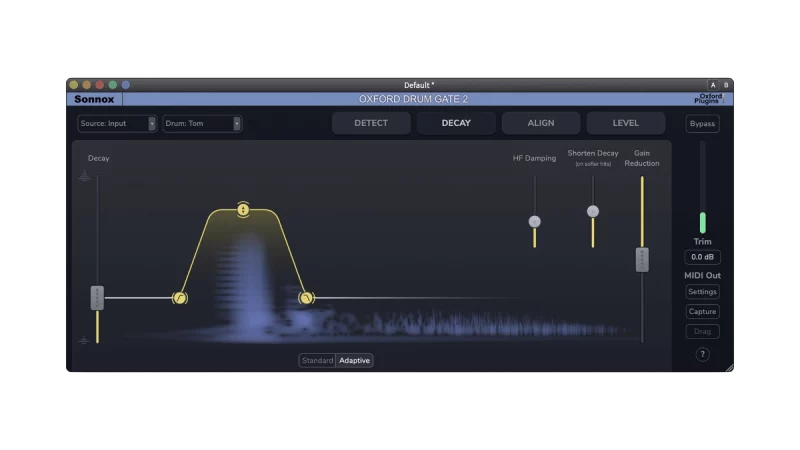Click the 'Default *' preset name
The image size is (800, 450).
click(x=419, y=85)
